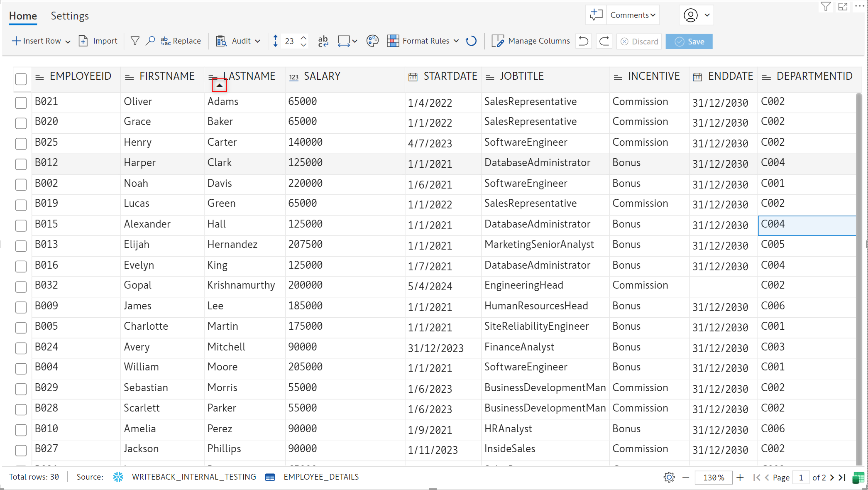Tick the row checkbox for B012
The width and height of the screenshot is (868, 490).
coord(21,164)
